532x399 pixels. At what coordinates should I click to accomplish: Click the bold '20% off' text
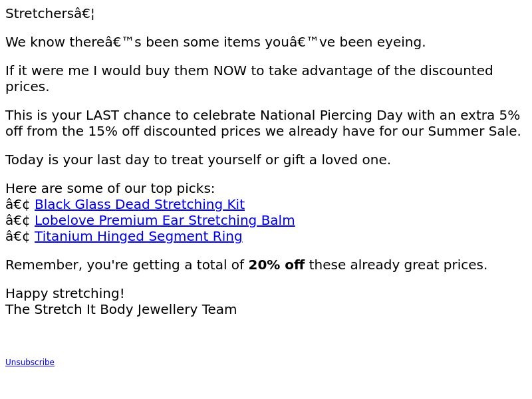click(277, 265)
